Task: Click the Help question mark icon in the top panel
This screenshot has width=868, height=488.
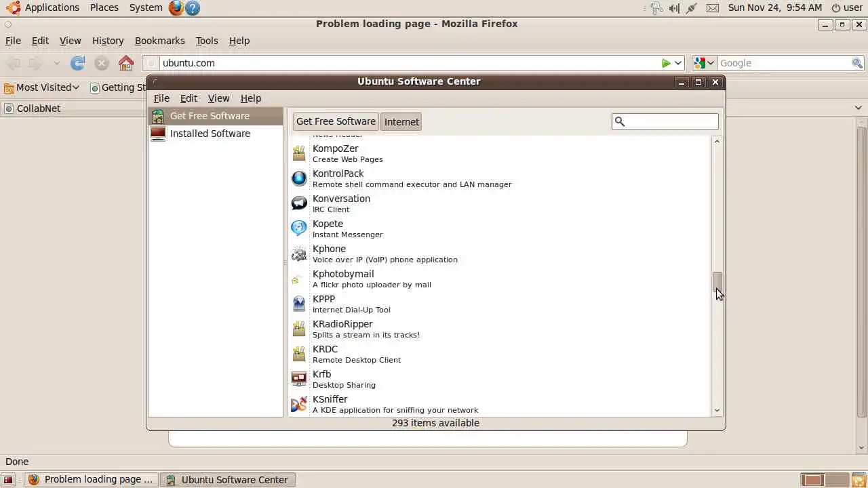Action: (x=193, y=7)
